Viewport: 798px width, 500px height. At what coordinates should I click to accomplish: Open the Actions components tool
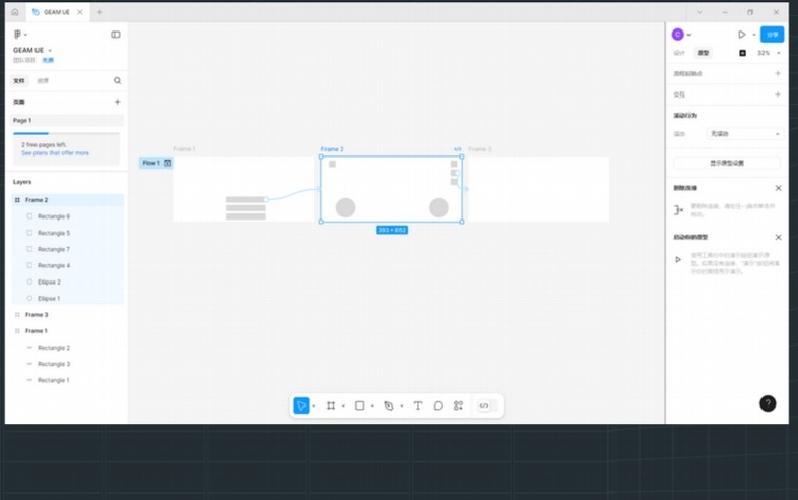[x=459, y=405]
